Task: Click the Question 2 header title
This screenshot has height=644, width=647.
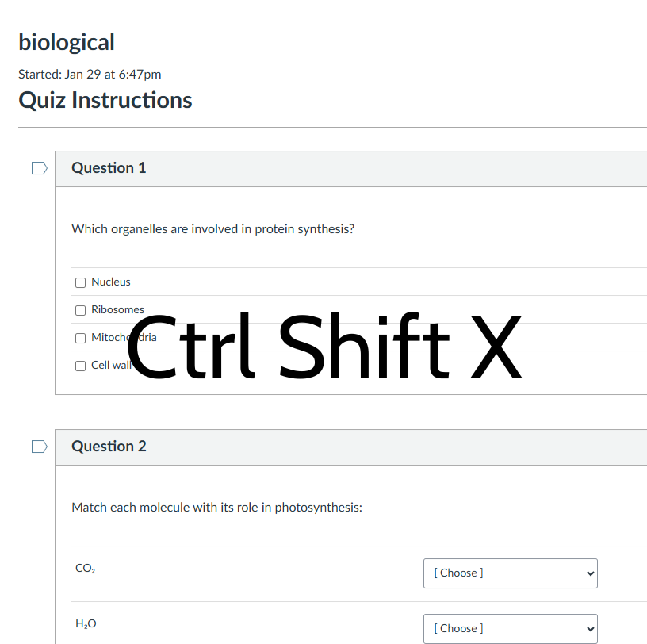Action: pyautogui.click(x=109, y=447)
